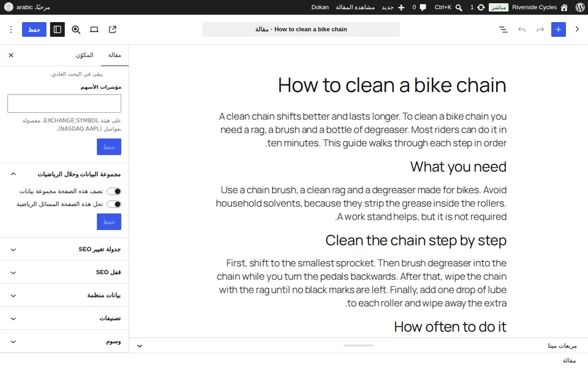Visit the Riverside Cycles site home
Image resolution: width=588 pixels, height=368 pixels.
pos(540,7)
